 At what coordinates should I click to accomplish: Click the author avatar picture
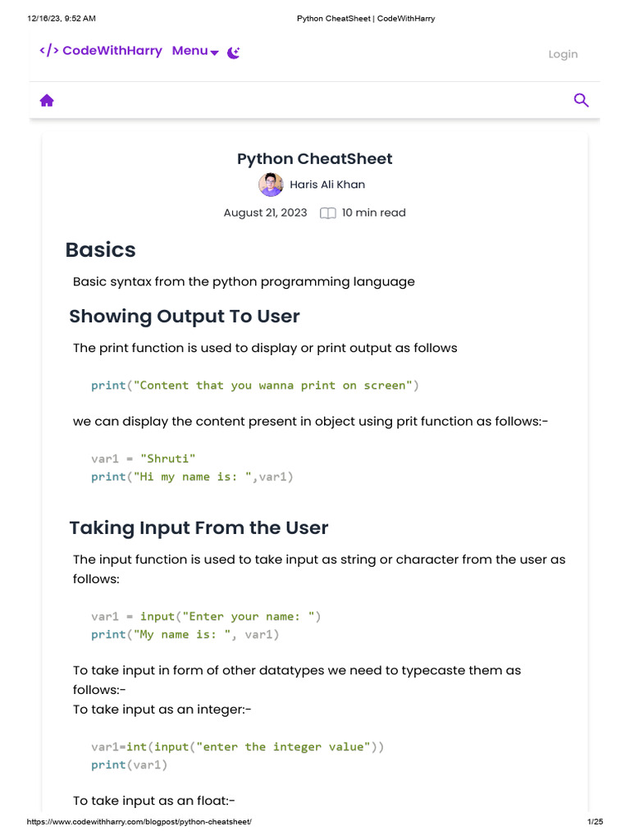point(271,185)
